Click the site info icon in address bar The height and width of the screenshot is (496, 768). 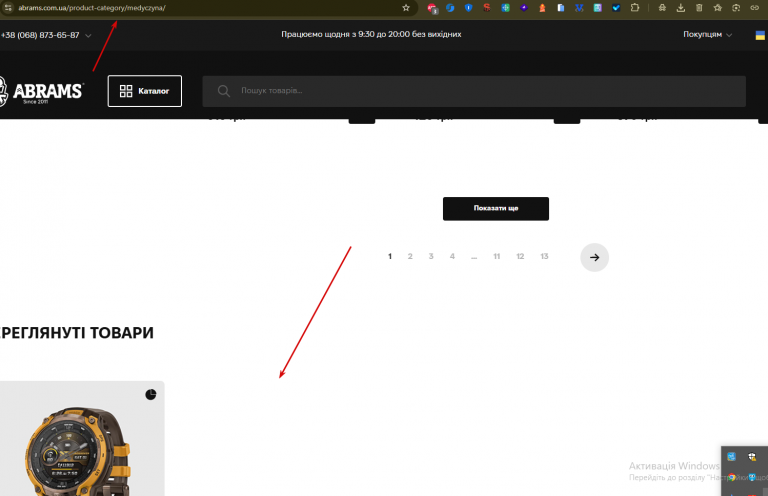coord(8,8)
